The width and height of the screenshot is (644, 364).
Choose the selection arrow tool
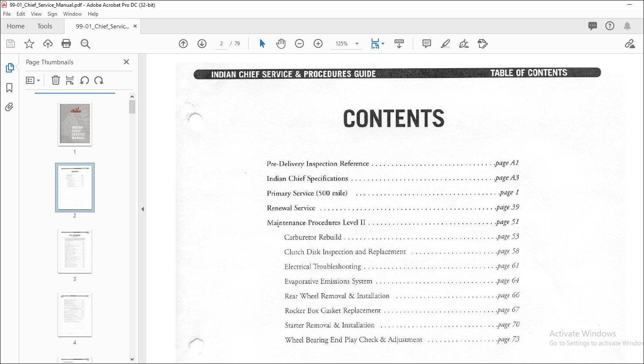[262, 44]
